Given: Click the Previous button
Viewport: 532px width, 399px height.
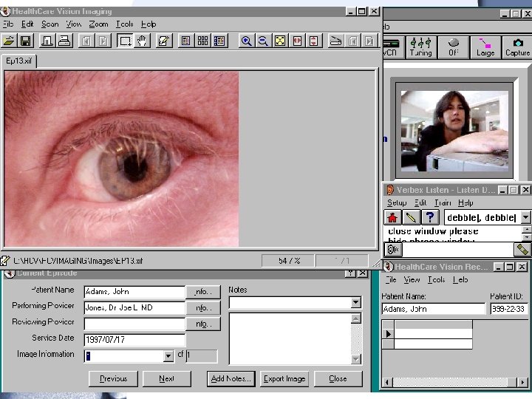Looking at the screenshot, I should [113, 378].
